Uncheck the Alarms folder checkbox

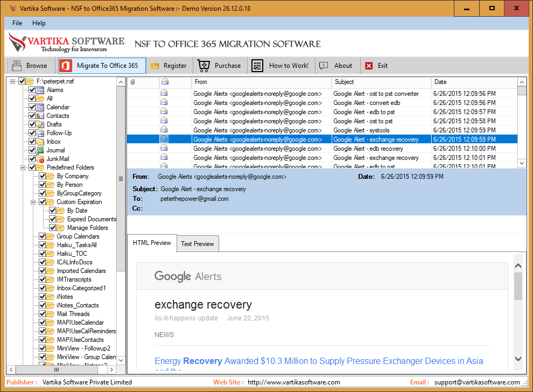click(32, 90)
